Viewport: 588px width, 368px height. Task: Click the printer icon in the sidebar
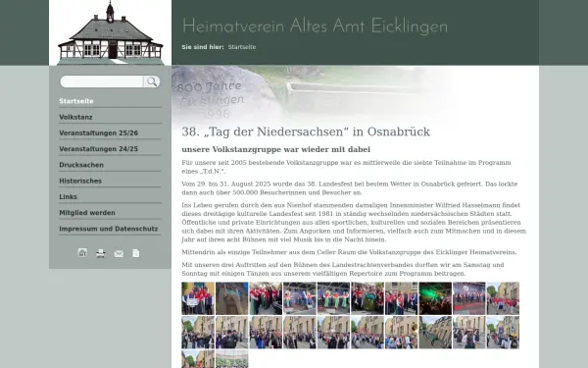[x=101, y=253]
